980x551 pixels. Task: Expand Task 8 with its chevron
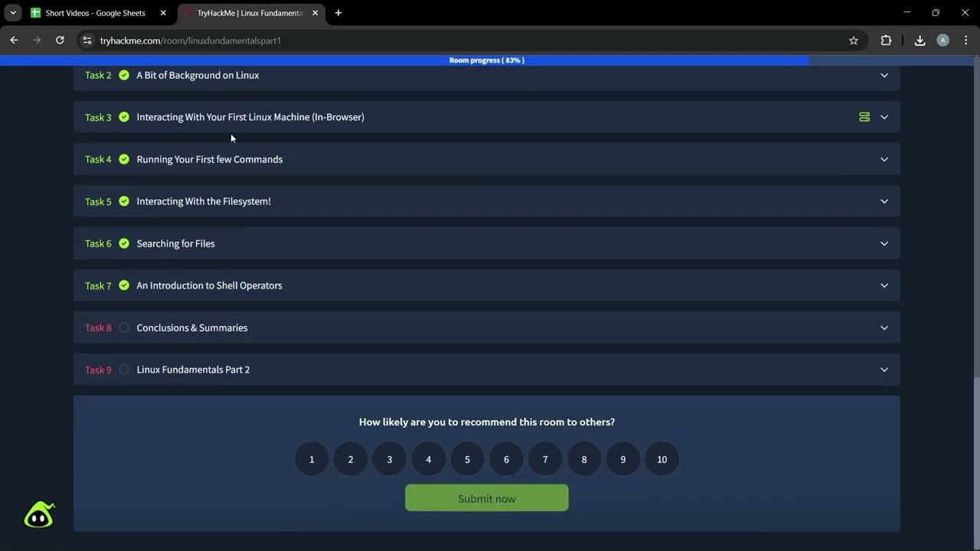pyautogui.click(x=884, y=328)
